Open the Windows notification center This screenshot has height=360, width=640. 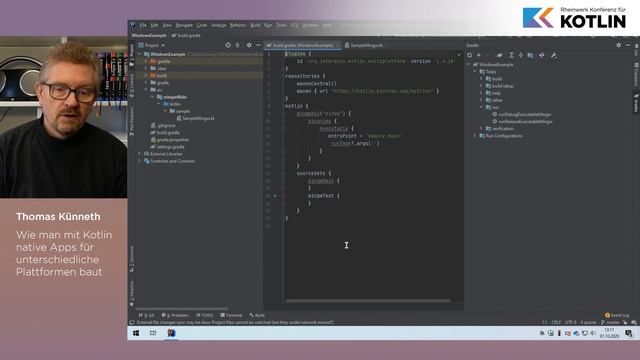[x=629, y=333]
